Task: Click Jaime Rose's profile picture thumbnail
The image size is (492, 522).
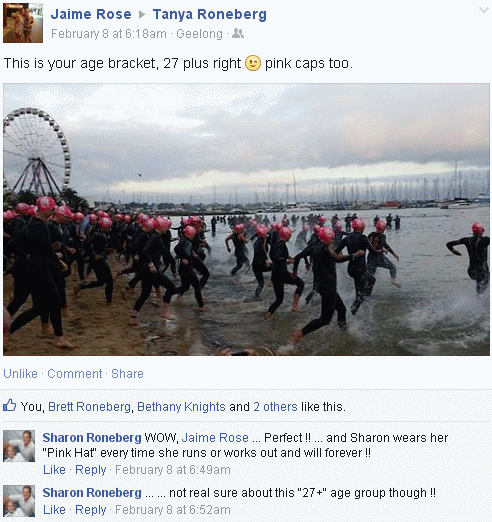Action: 23,23
